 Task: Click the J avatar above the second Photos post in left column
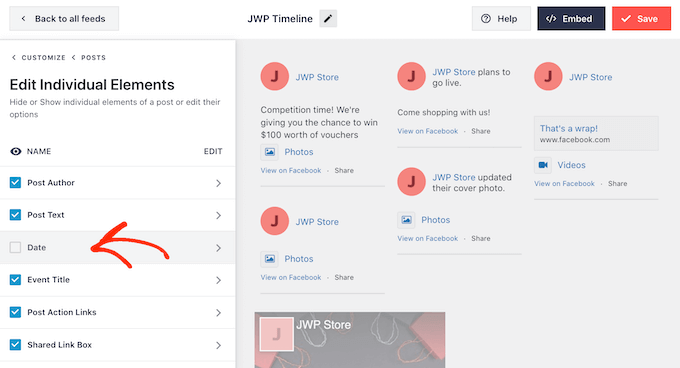tap(275, 221)
